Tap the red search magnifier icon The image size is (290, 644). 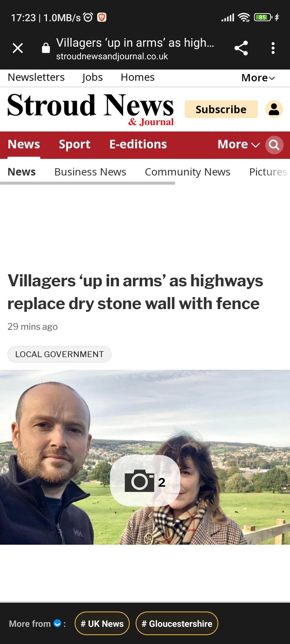coord(274,145)
